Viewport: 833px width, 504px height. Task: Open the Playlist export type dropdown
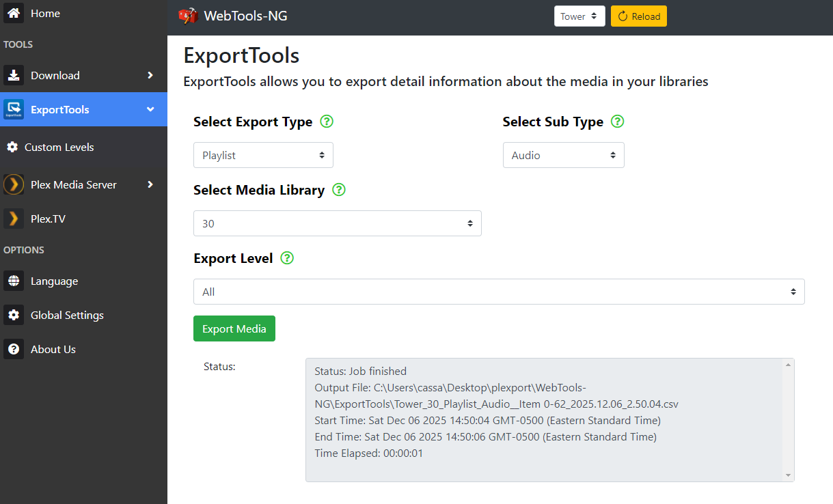[x=263, y=155]
